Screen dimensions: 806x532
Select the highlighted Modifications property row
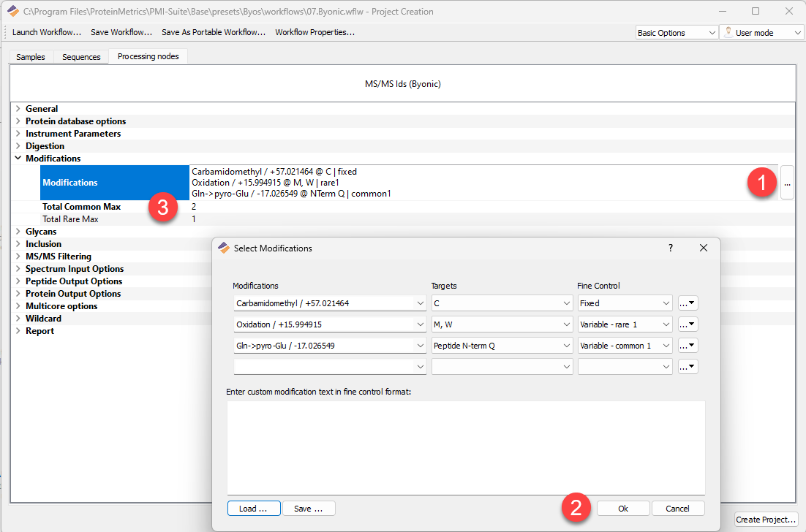[x=115, y=183]
